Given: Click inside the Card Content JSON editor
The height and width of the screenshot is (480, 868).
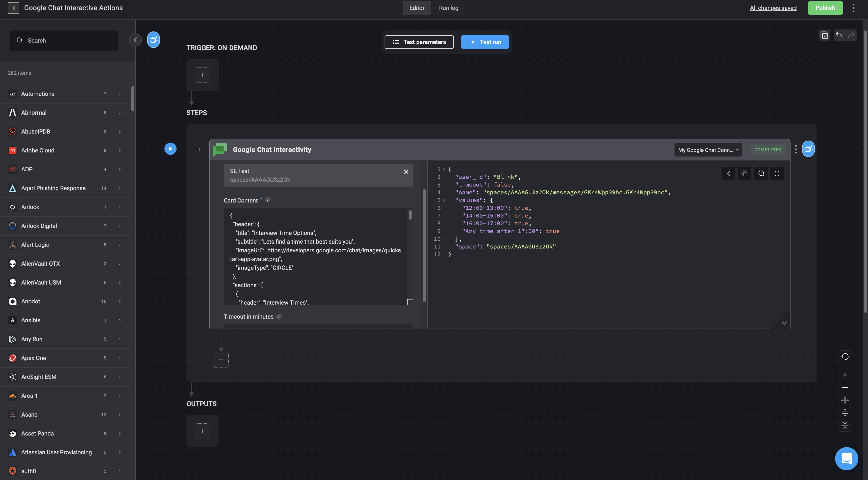Looking at the screenshot, I should [x=316, y=257].
